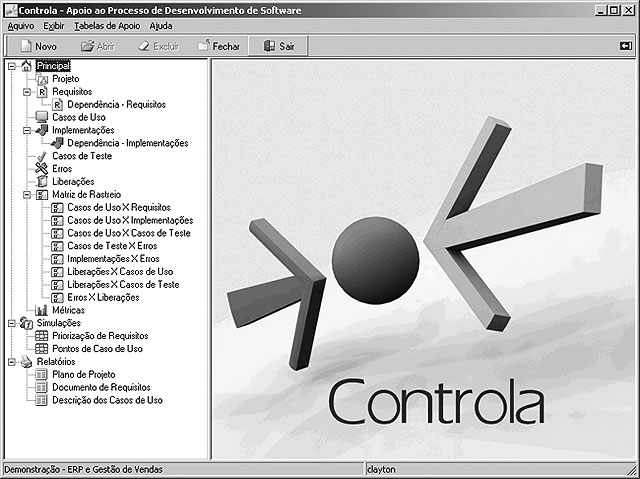
Task: Click the grid icon beside Pontos de Caso de Uso
Action: [42, 349]
